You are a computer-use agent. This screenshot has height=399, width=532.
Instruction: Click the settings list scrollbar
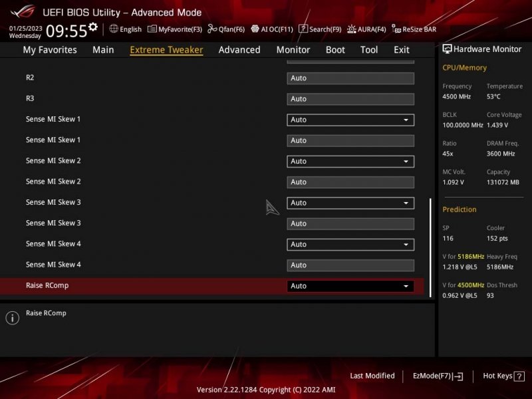coord(430,247)
